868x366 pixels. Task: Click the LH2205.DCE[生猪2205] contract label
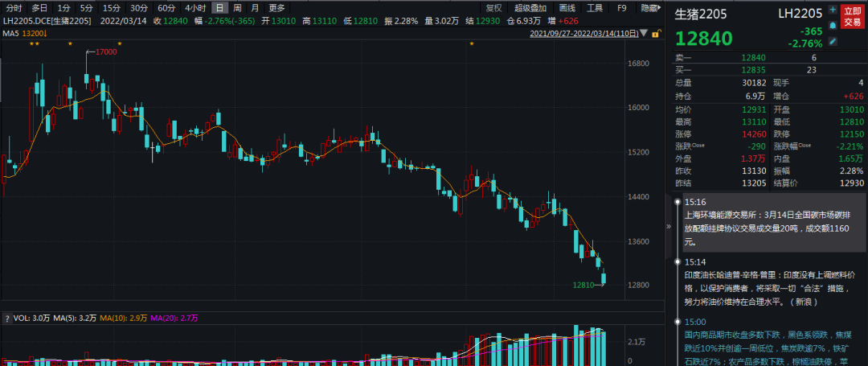pos(49,21)
